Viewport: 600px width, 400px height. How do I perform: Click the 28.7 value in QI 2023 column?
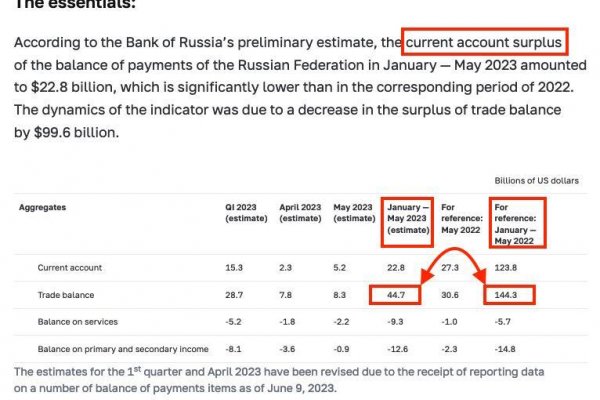(x=236, y=295)
